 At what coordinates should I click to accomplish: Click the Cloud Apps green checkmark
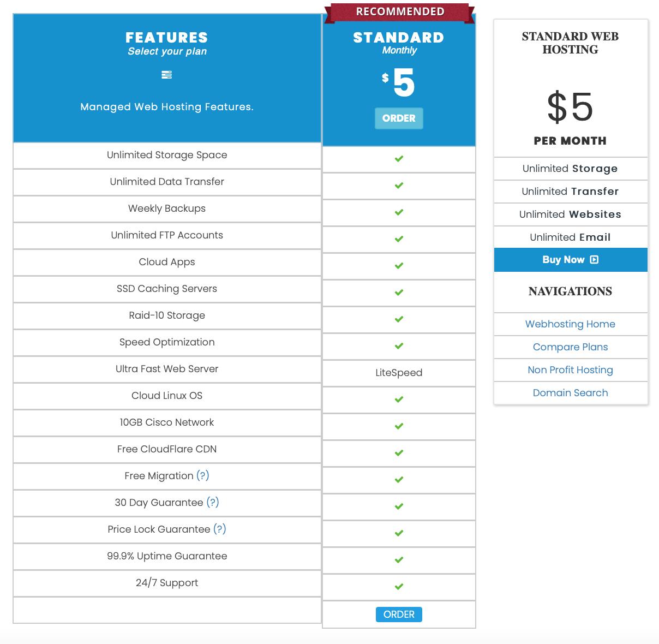(399, 266)
